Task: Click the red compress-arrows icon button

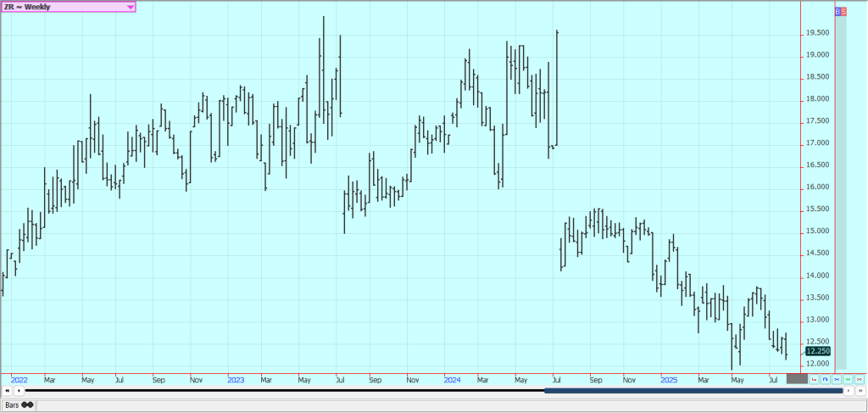Action: 860,379
